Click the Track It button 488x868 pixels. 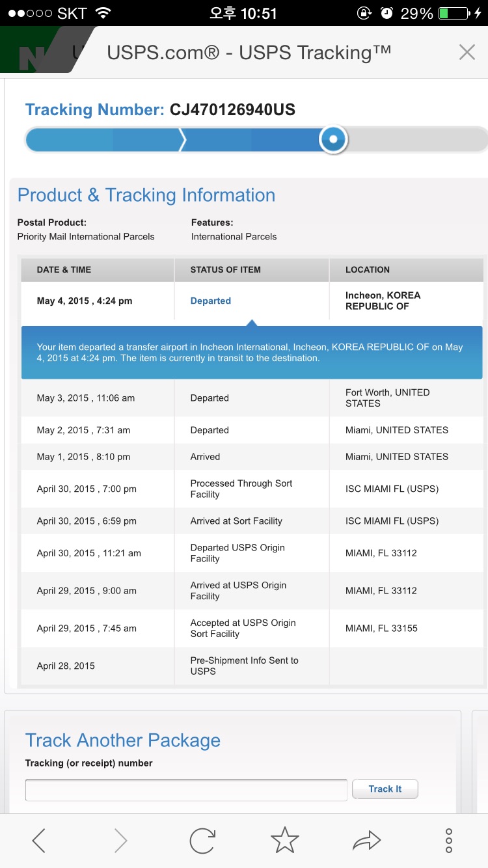click(385, 789)
